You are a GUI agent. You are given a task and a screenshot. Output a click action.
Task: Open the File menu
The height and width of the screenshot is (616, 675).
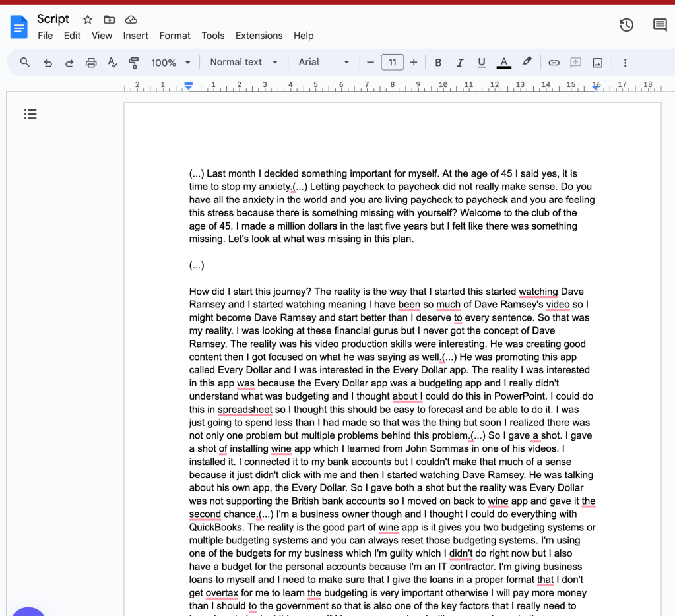tap(46, 36)
